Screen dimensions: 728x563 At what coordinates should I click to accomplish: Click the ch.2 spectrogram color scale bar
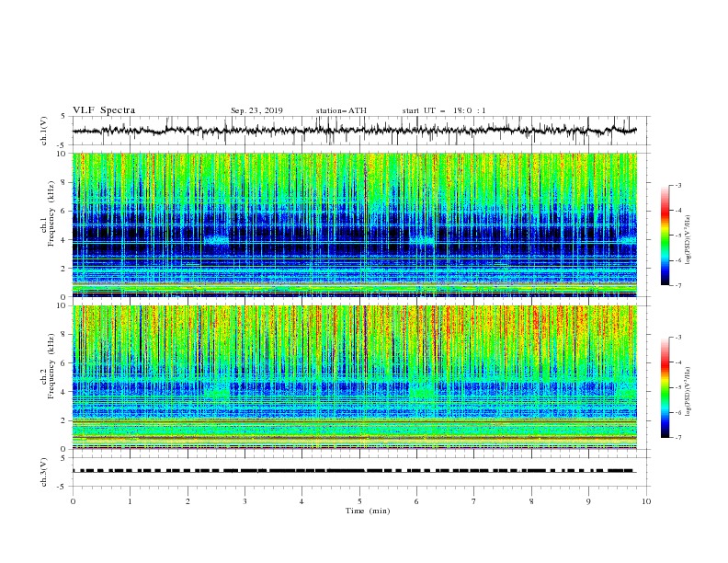pos(665,387)
